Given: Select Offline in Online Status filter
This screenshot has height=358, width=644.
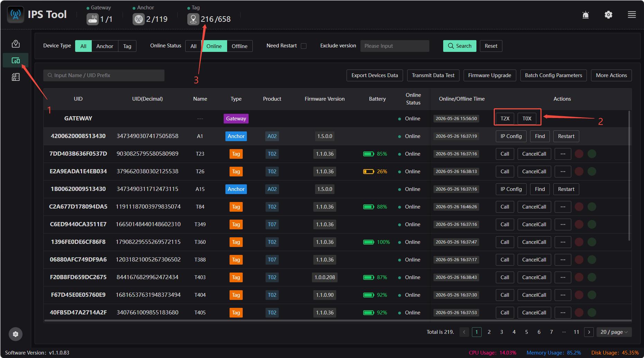Looking at the screenshot, I should (240, 46).
